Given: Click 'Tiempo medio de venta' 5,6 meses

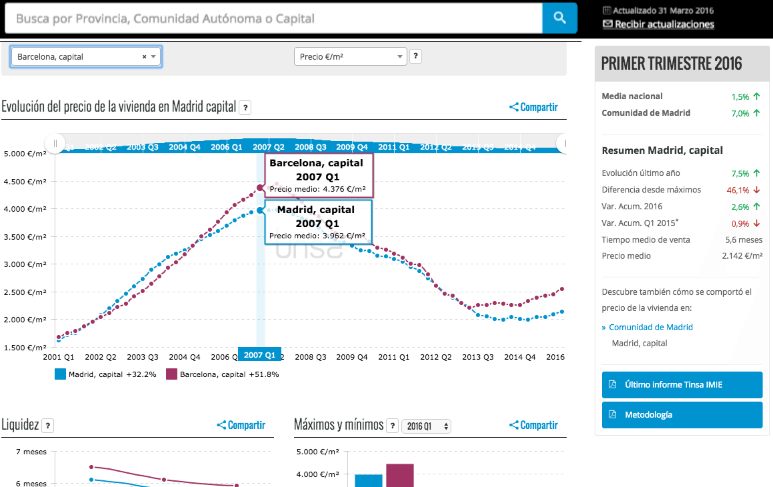Looking at the screenshot, I should [x=743, y=240].
